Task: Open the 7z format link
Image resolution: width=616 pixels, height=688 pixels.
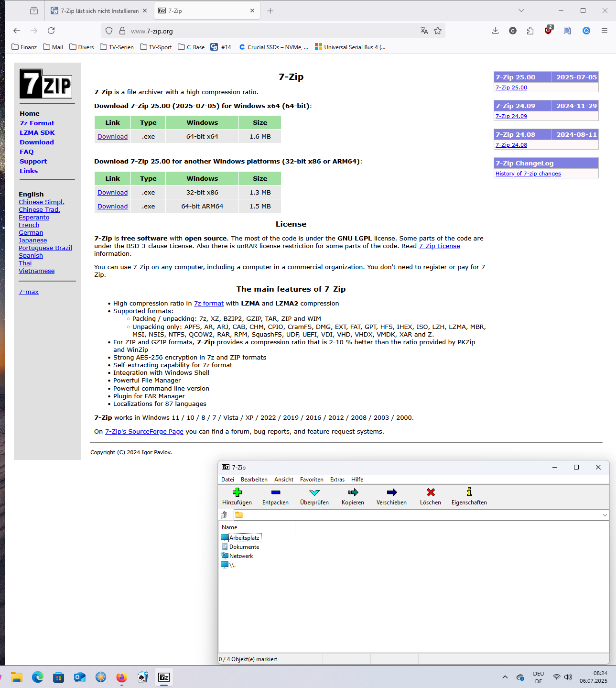Action: [x=209, y=303]
